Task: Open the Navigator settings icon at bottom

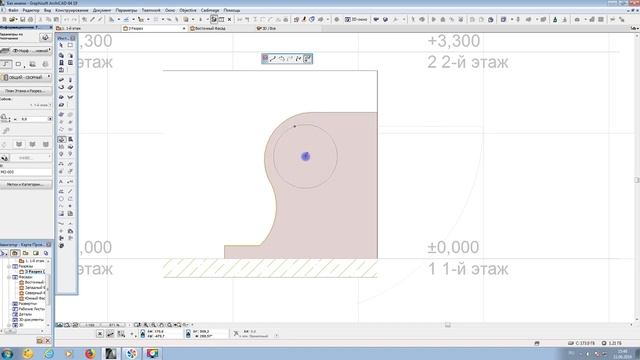Action: (40, 340)
